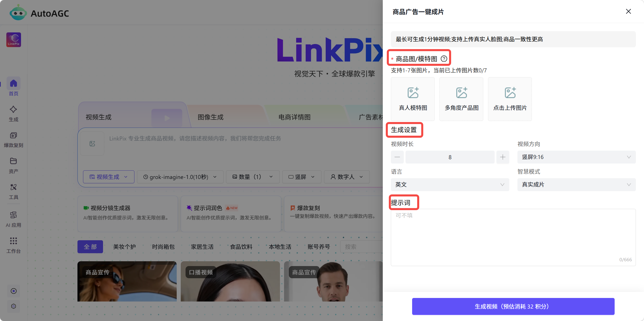Viewport: 644px width, 321px height.
Task: Select the 本地生活 category
Action: click(x=280, y=247)
